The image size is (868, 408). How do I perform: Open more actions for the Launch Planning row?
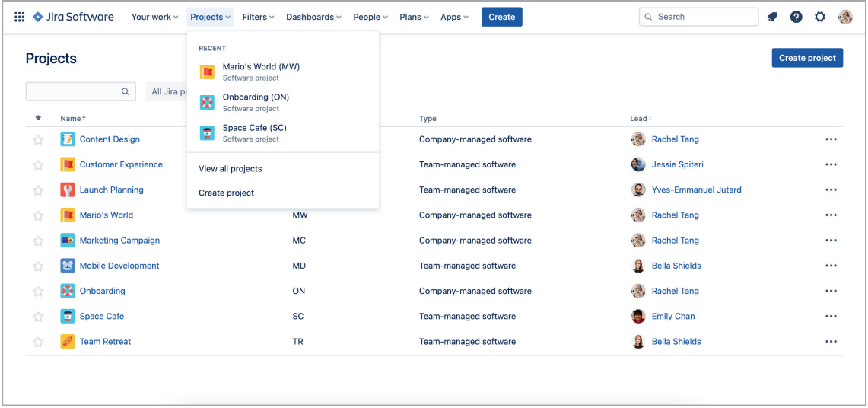(831, 190)
